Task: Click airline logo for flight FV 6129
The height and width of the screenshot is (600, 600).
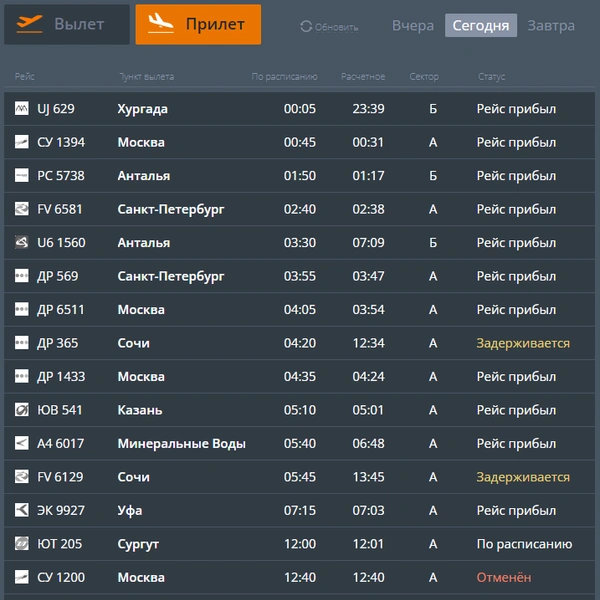Action: click(x=21, y=477)
